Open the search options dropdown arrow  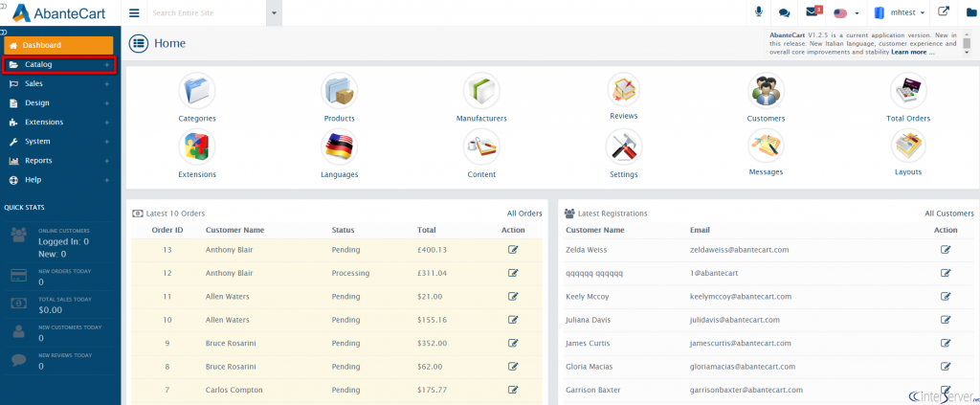tap(274, 13)
